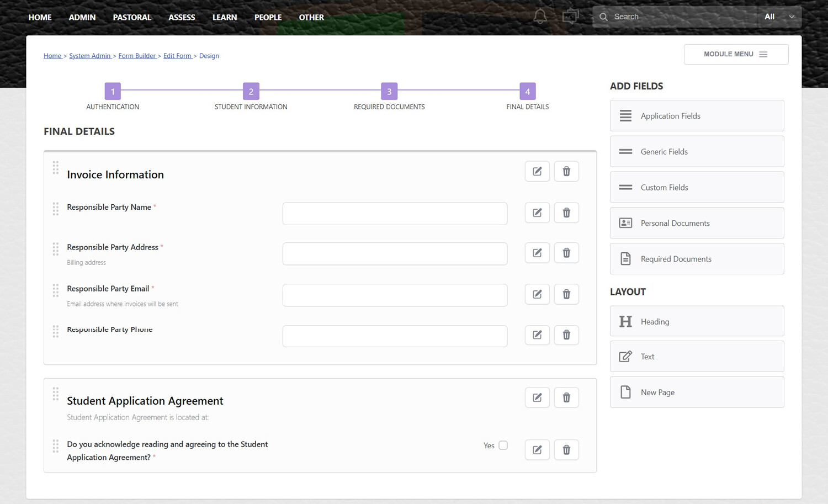
Task: Open the HOME menu
Action: tap(40, 17)
